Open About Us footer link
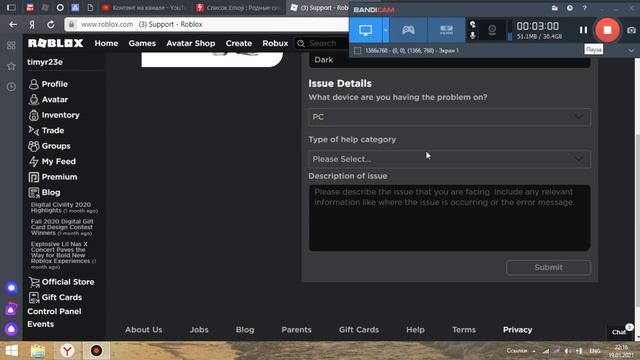This screenshot has height=360, width=640. [143, 330]
